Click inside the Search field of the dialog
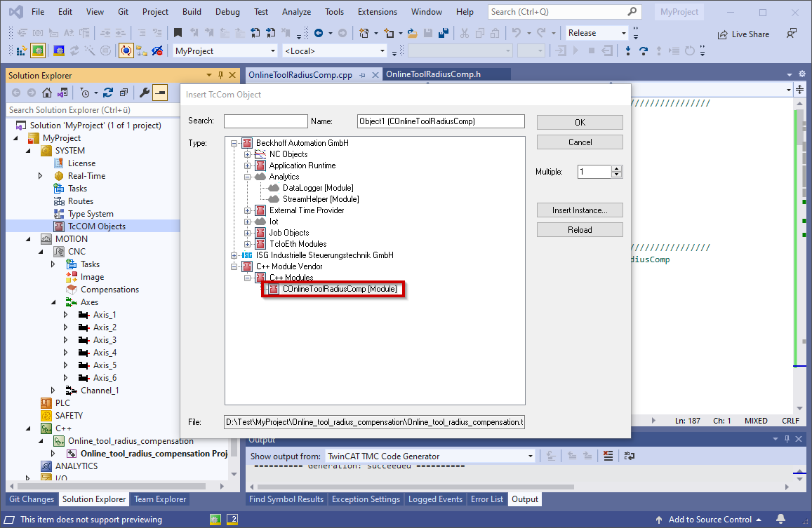 click(265, 121)
